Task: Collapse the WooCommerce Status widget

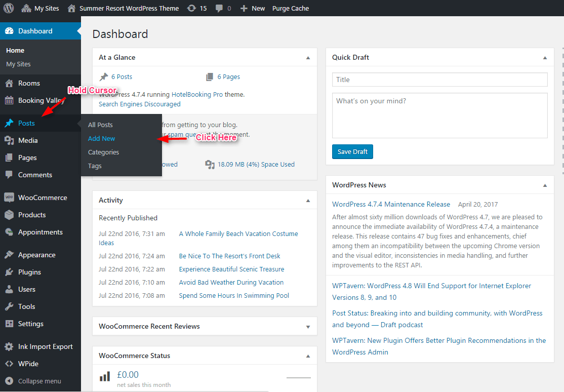Action: 308,356
